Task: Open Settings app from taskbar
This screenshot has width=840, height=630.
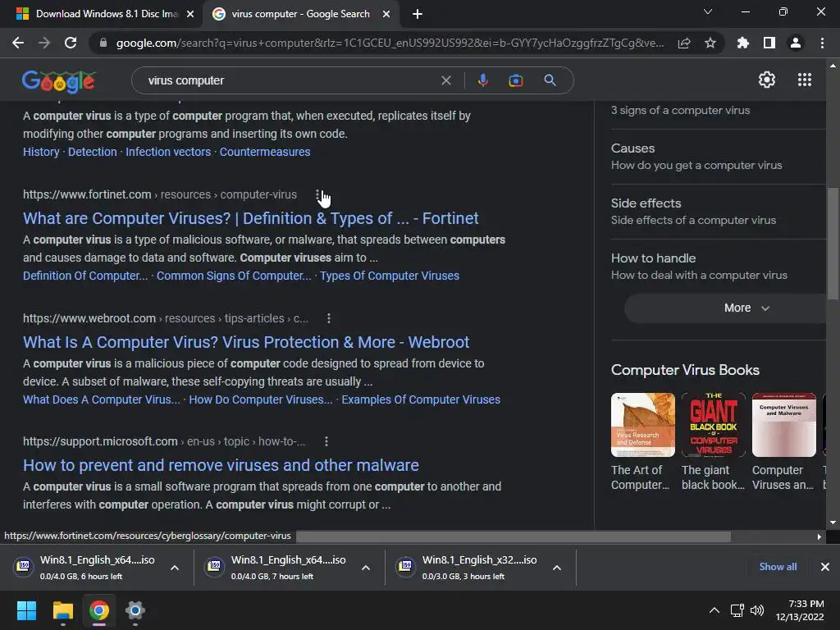Action: [x=135, y=610]
